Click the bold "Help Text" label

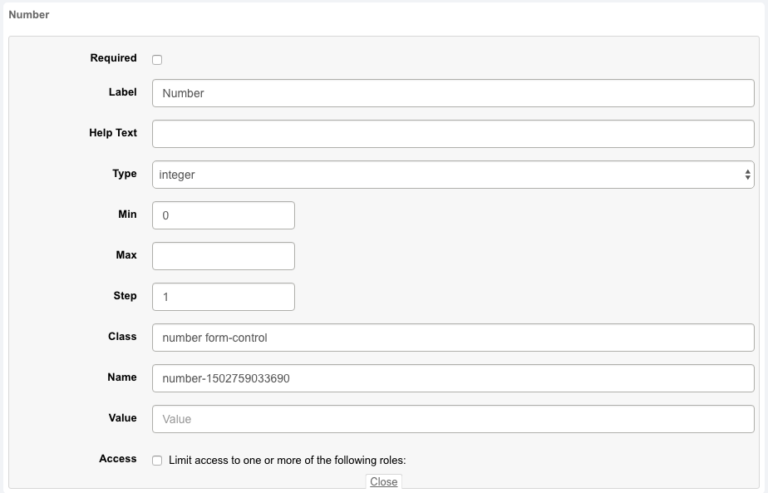(x=113, y=132)
